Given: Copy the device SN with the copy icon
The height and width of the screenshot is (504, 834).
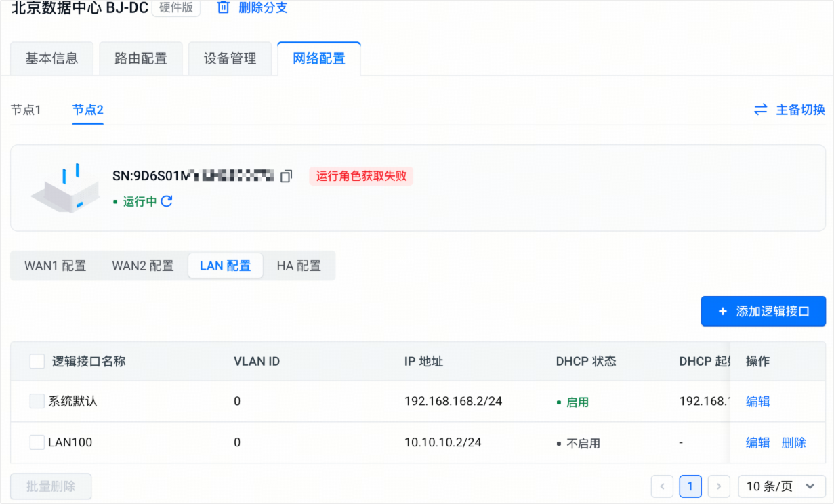Looking at the screenshot, I should click(286, 176).
